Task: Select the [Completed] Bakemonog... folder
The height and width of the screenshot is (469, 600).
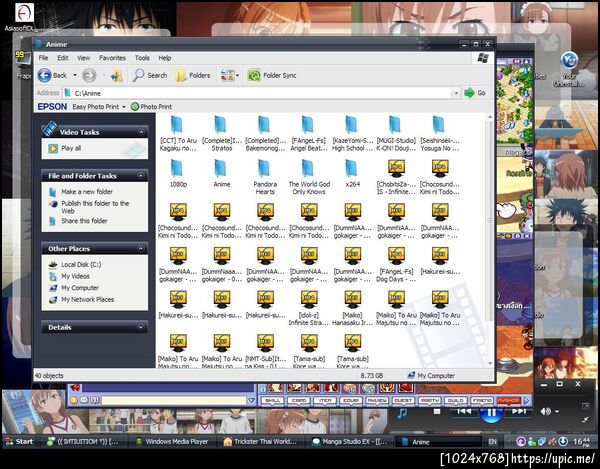Action: tap(265, 134)
